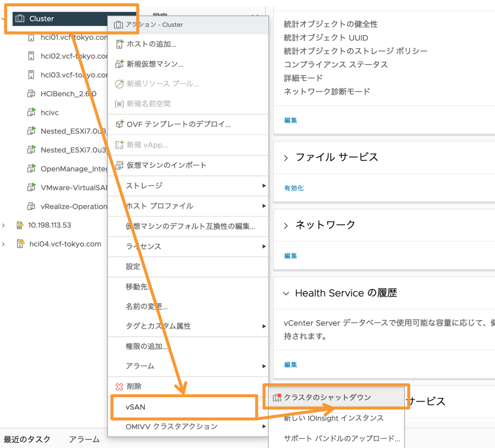Screen dimensions: 495x448
Task: Click the red 削除 delete icon
Action: point(119,386)
